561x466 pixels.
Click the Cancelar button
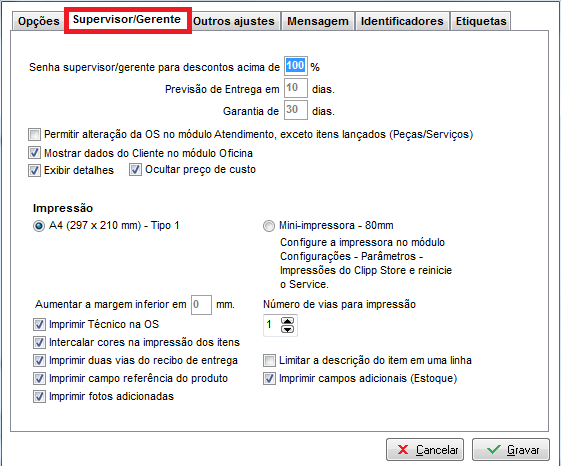tap(425, 450)
